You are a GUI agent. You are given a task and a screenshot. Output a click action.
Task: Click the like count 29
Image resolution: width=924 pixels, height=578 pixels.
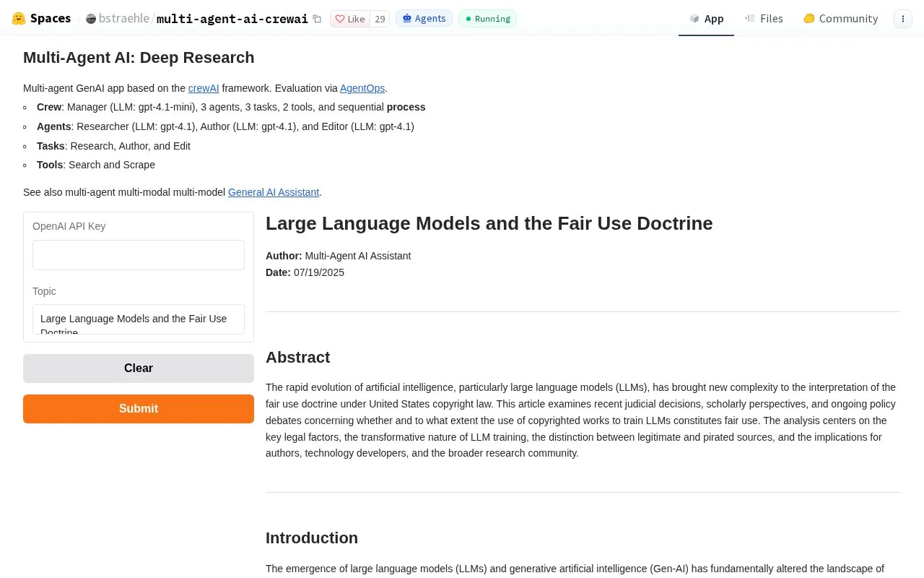380,19
